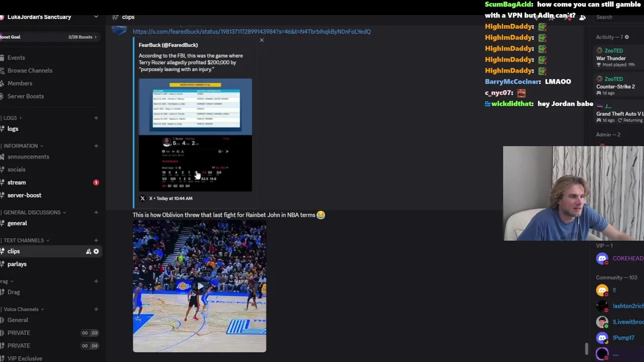
Task: Click BarryMcCociner username in stream chat
Action: pyautogui.click(x=512, y=81)
